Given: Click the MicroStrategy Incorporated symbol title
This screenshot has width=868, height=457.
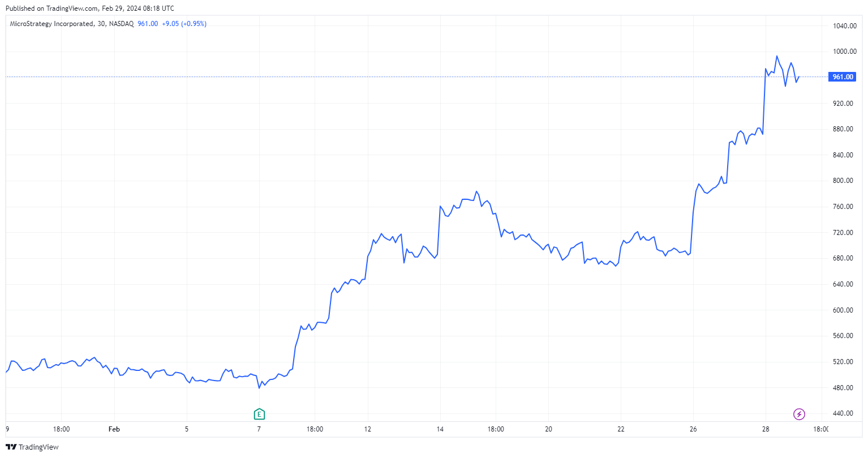Looking at the screenshot, I should (51, 24).
